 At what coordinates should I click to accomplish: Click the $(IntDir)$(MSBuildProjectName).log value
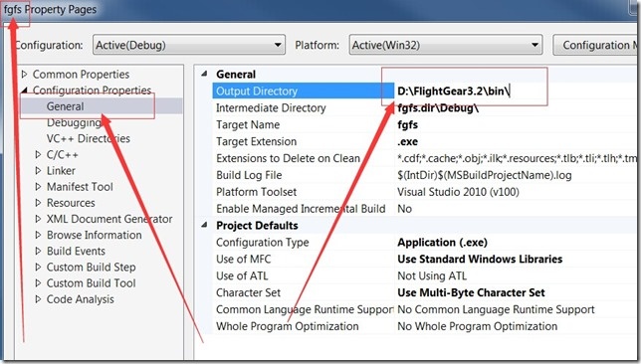coord(485,175)
